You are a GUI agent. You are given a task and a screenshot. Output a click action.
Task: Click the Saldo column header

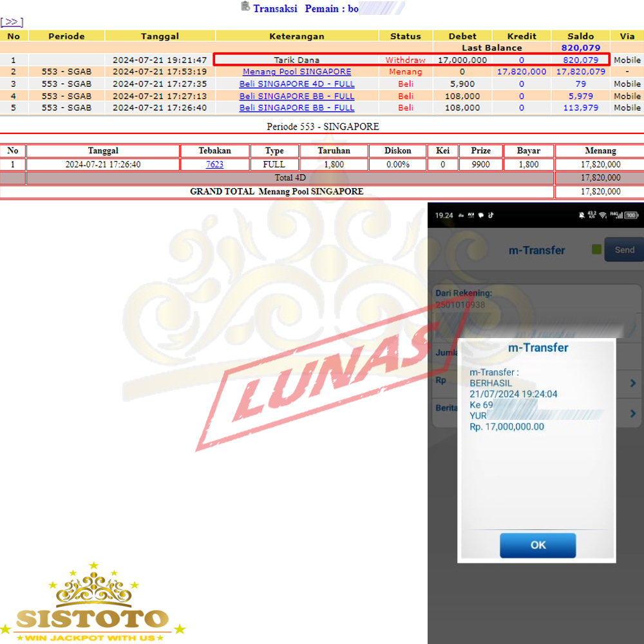(x=580, y=36)
